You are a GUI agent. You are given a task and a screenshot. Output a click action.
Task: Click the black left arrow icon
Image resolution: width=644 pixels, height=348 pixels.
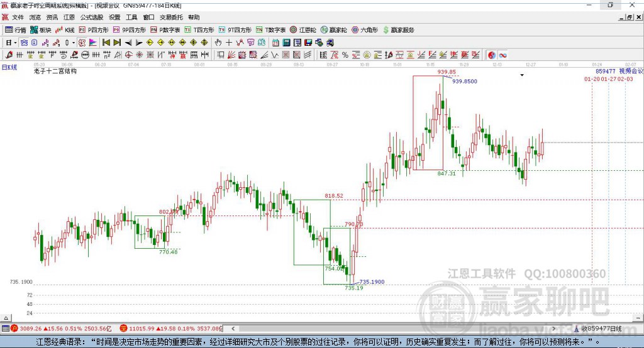[128, 43]
